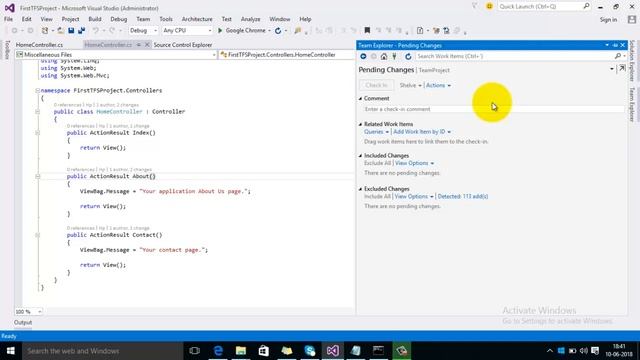Collapse the namespace FirstTFSProject.Controllers code block
This screenshot has height=360, width=640.
point(37,91)
